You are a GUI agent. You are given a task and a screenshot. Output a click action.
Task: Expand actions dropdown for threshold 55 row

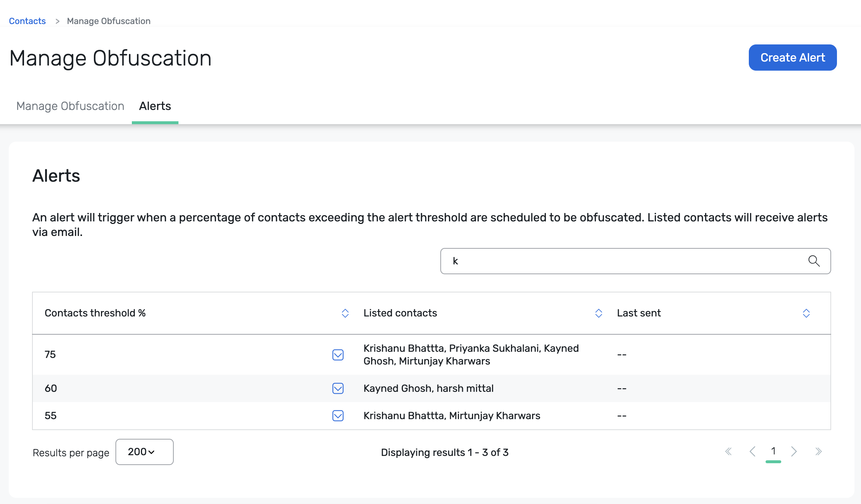coord(338,416)
